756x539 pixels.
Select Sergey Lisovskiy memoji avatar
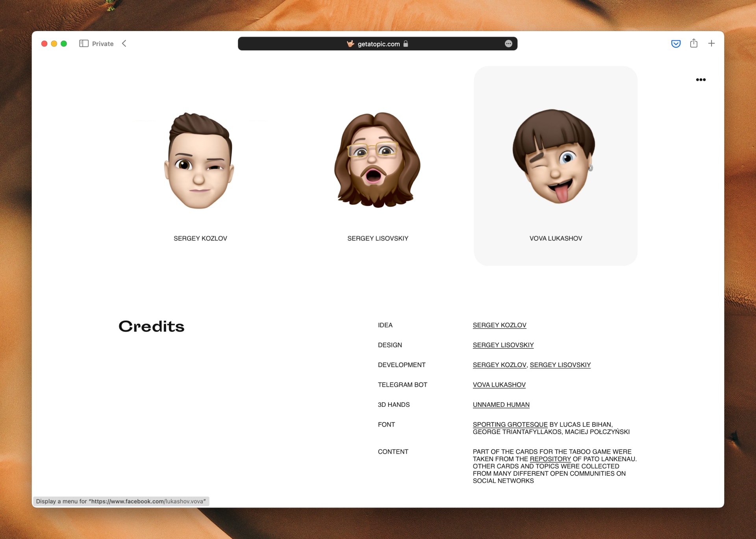tap(377, 160)
